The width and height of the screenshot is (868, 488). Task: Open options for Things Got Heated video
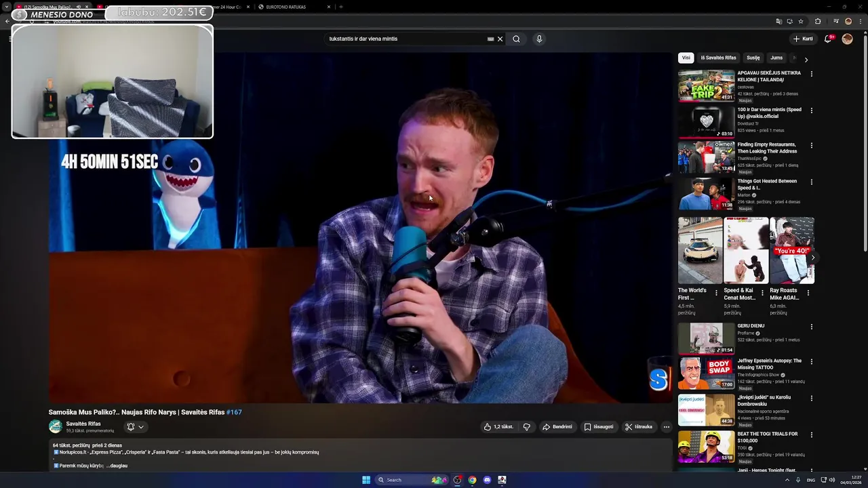pyautogui.click(x=811, y=182)
